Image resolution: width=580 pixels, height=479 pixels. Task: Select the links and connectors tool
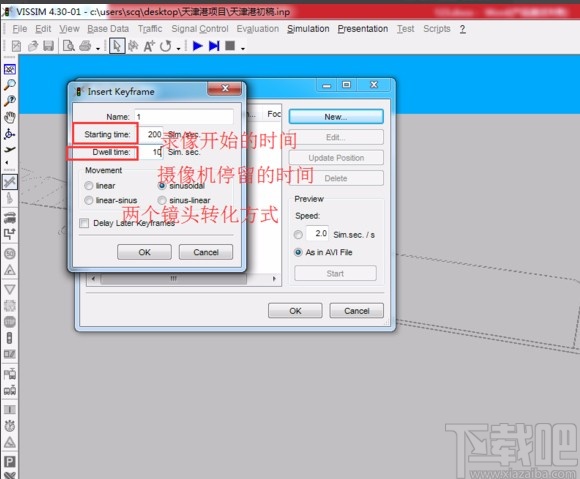(x=10, y=182)
